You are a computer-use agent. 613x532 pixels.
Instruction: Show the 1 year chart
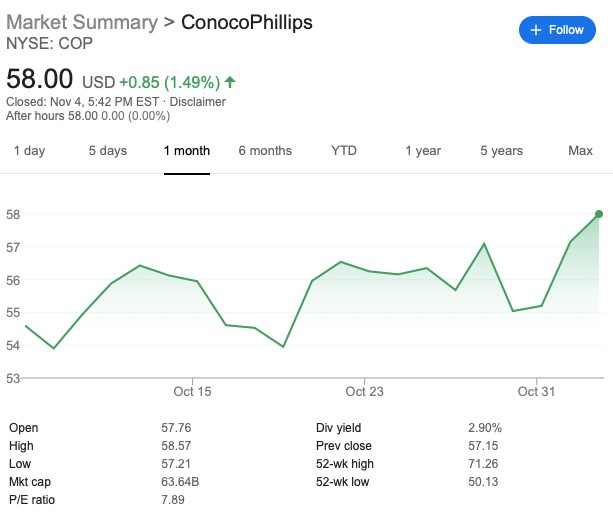[423, 151]
